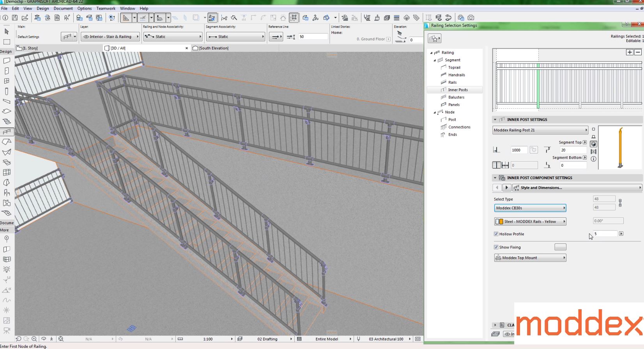The image size is (644, 349).
Task: Collapse the Segment tree node
Action: pyautogui.click(x=435, y=60)
